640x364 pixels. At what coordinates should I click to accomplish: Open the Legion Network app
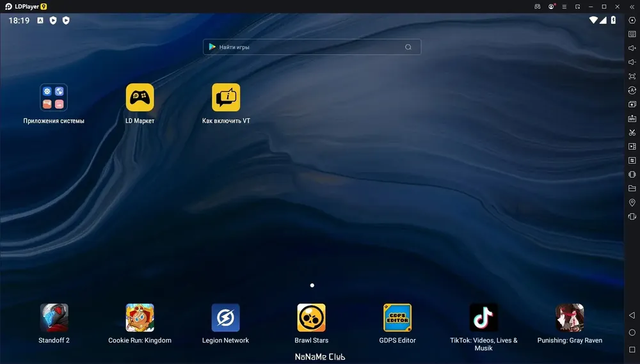coord(226,317)
